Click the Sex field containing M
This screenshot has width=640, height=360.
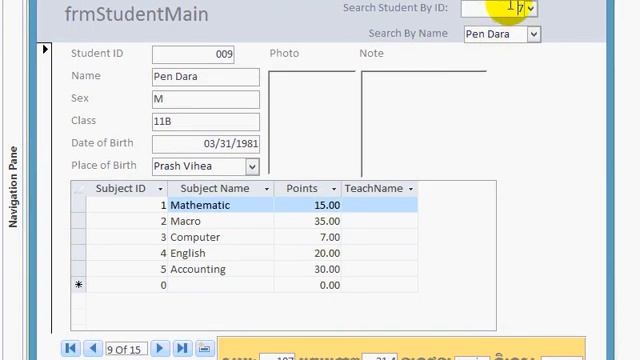(x=206, y=99)
